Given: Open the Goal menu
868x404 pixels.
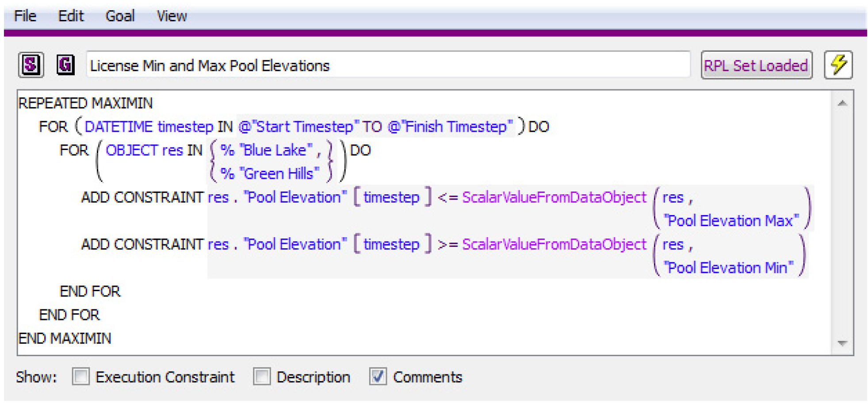Looking at the screenshot, I should pyautogui.click(x=120, y=16).
